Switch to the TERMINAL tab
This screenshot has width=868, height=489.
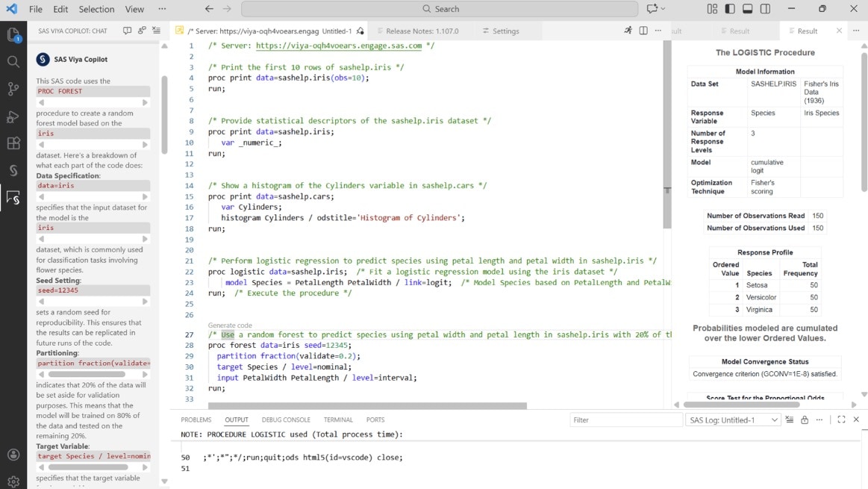click(x=337, y=420)
